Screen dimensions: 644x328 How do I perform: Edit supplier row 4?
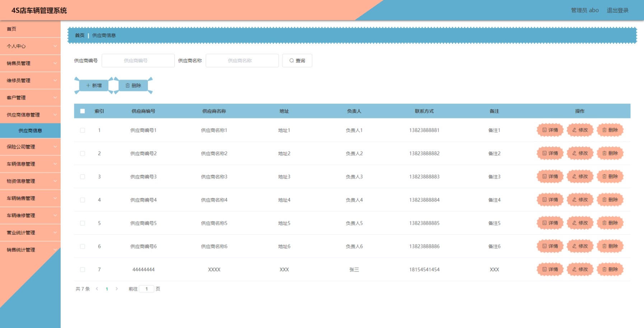580,200
